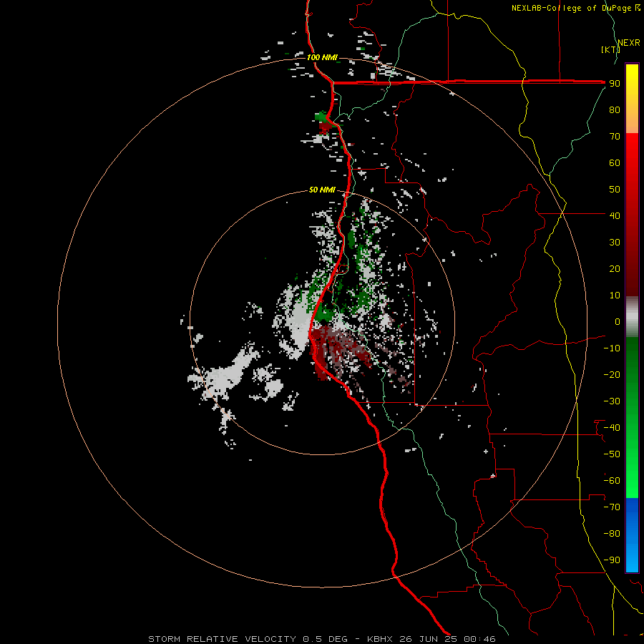Click the "100 NMI" range ring label
This screenshot has height=644, width=644.
click(322, 57)
